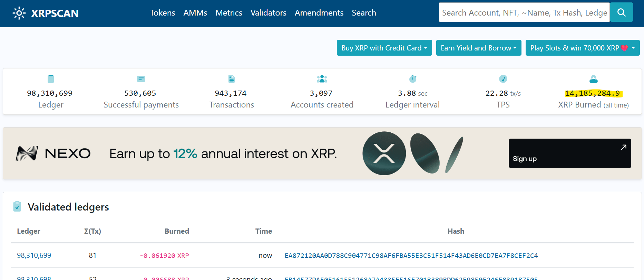Viewport: 644px width, 280px height.
Task: Click the Validated ledgers heading
Action: (x=68, y=207)
